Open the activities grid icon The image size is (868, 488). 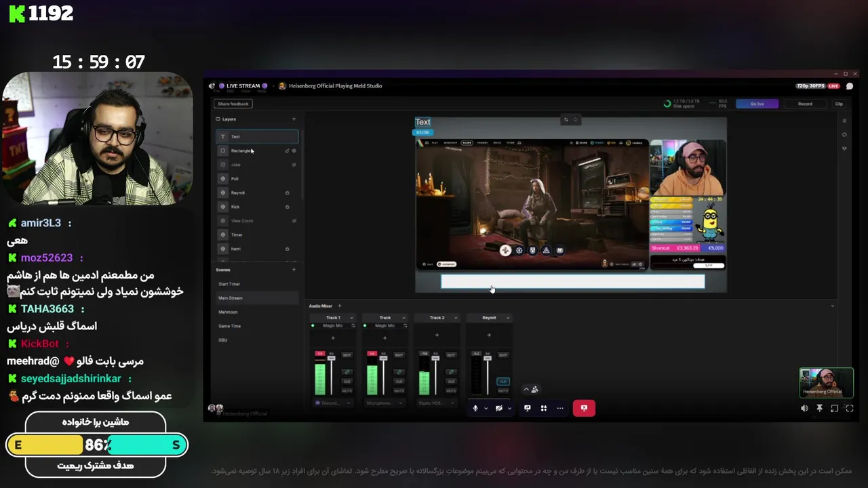pyautogui.click(x=544, y=408)
